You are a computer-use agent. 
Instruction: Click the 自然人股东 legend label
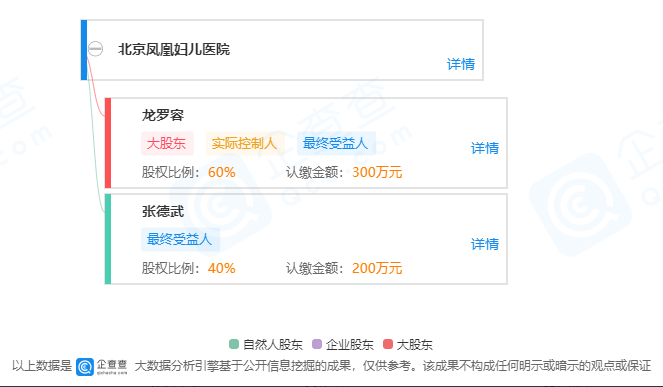[x=273, y=344]
